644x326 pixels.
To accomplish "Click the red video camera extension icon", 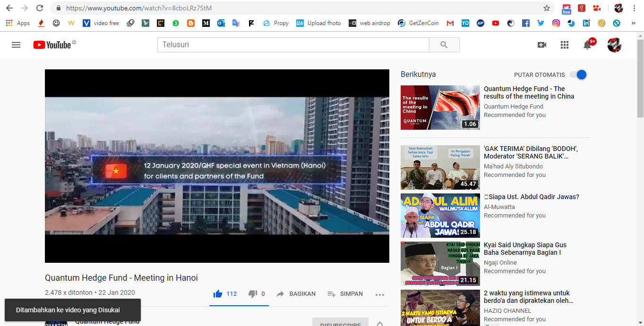I will [597, 8].
